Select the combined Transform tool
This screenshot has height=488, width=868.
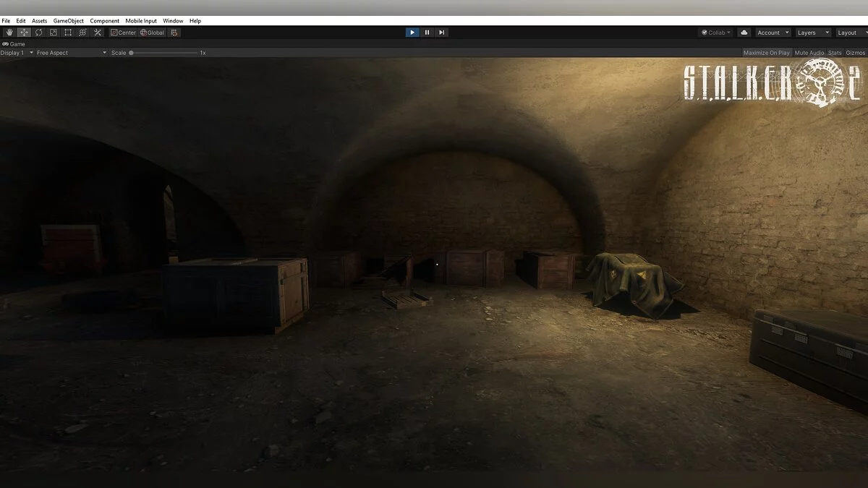[82, 33]
